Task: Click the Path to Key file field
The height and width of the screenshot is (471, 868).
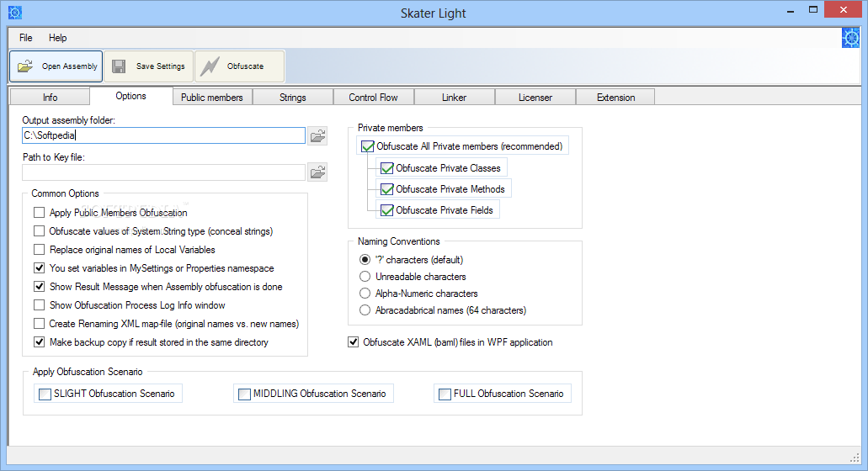Action: click(x=164, y=172)
